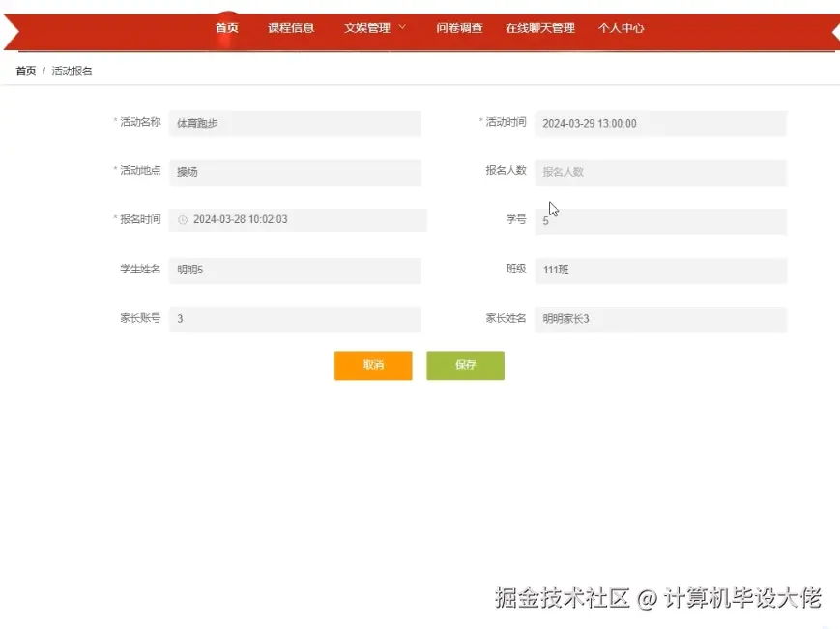840x629 pixels.
Task: Click the green 保存 button
Action: (465, 365)
